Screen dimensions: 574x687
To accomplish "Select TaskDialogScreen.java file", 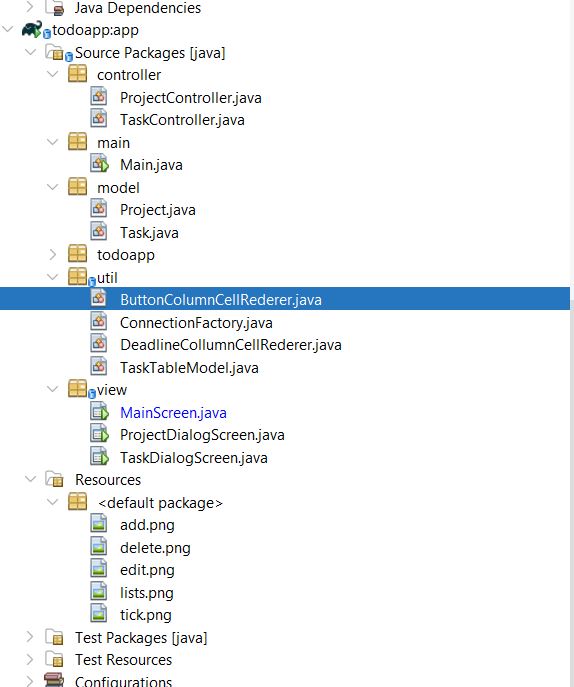I will (x=194, y=457).
